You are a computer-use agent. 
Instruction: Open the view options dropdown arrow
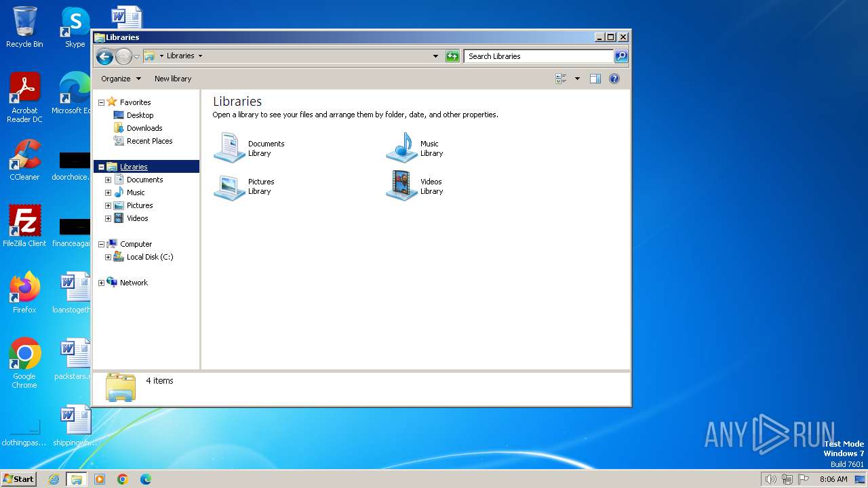point(577,79)
